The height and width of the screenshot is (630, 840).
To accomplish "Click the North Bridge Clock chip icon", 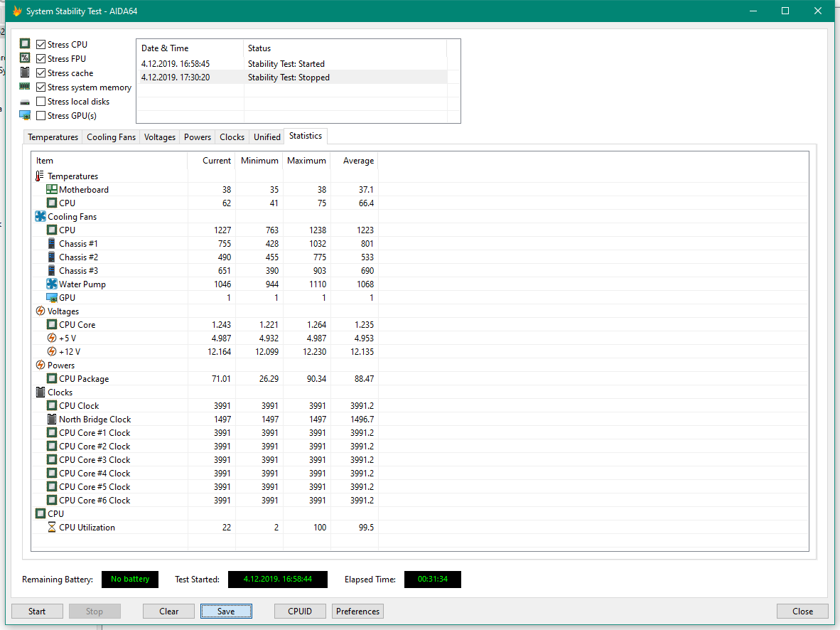I will 52,420.
